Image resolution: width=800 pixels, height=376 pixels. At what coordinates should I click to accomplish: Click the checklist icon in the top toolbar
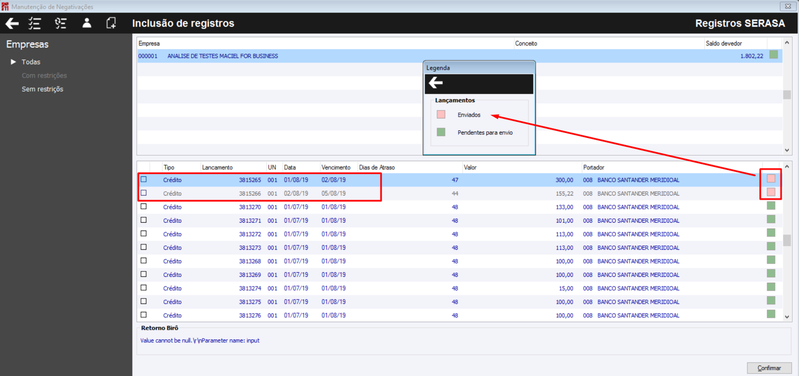point(35,23)
